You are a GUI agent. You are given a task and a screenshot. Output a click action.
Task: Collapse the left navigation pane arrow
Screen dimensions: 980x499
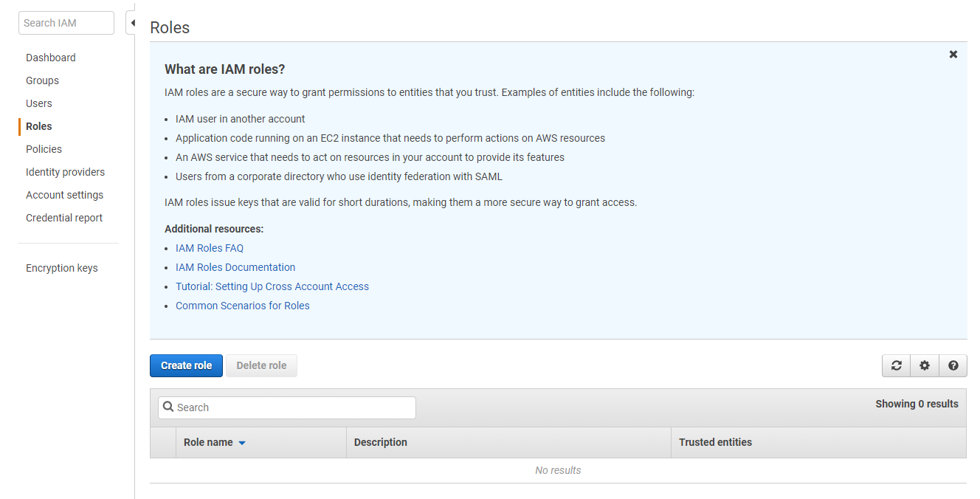click(131, 23)
